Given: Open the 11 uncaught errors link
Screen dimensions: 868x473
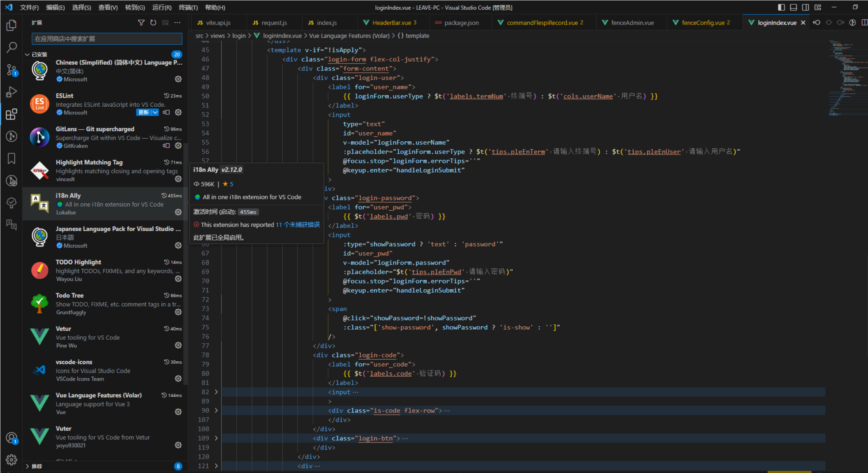Looking at the screenshot, I should tap(298, 225).
